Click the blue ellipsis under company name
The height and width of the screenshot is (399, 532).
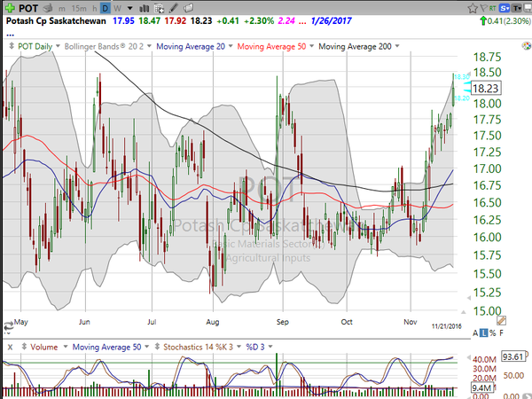click(10, 35)
